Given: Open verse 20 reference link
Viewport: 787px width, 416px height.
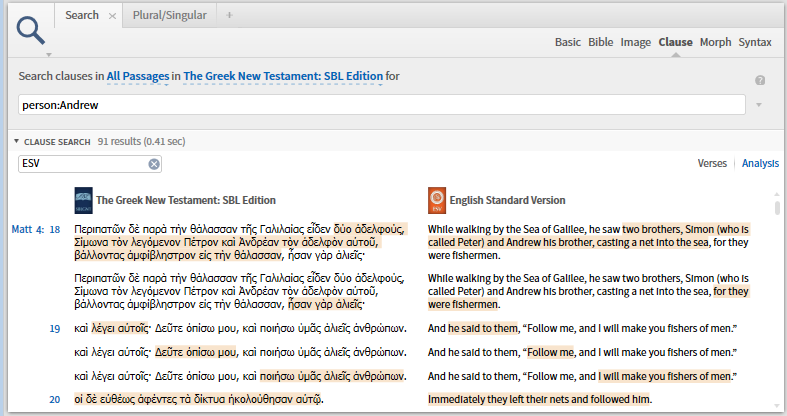Looking at the screenshot, I should [x=55, y=399].
